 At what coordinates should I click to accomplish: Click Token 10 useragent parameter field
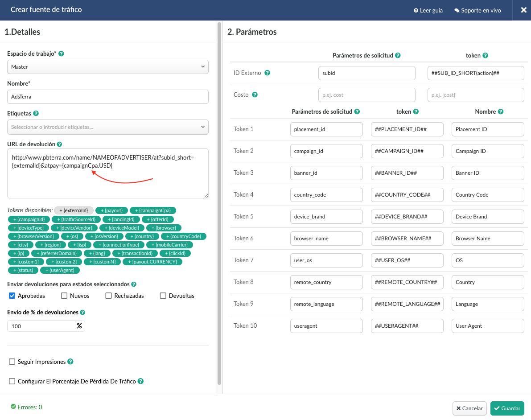326,326
